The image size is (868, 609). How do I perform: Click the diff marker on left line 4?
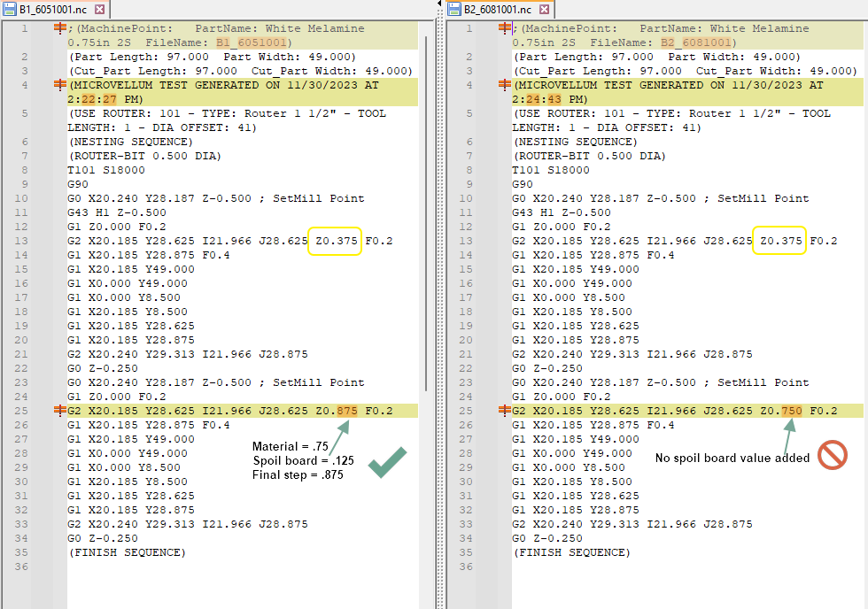(x=60, y=85)
